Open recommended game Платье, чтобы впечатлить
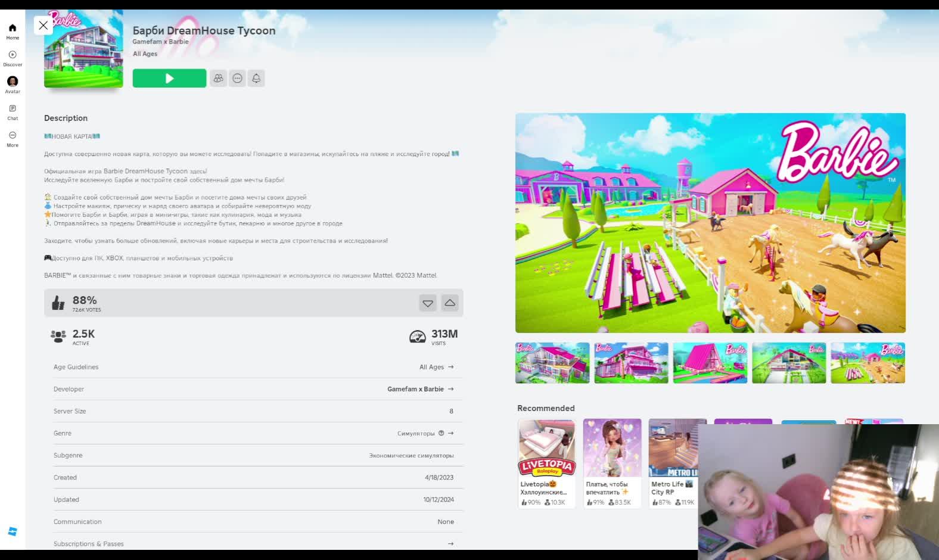The image size is (939, 560). tap(612, 463)
